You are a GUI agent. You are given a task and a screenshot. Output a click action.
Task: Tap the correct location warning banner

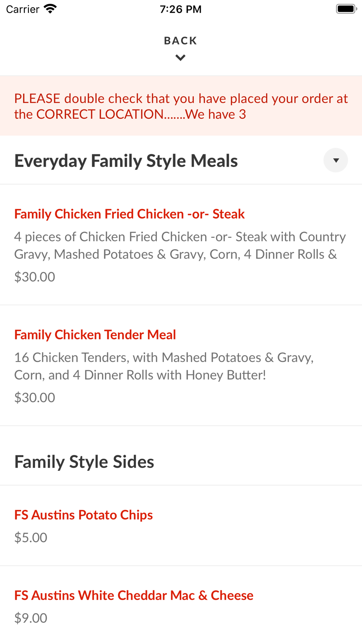[181, 106]
